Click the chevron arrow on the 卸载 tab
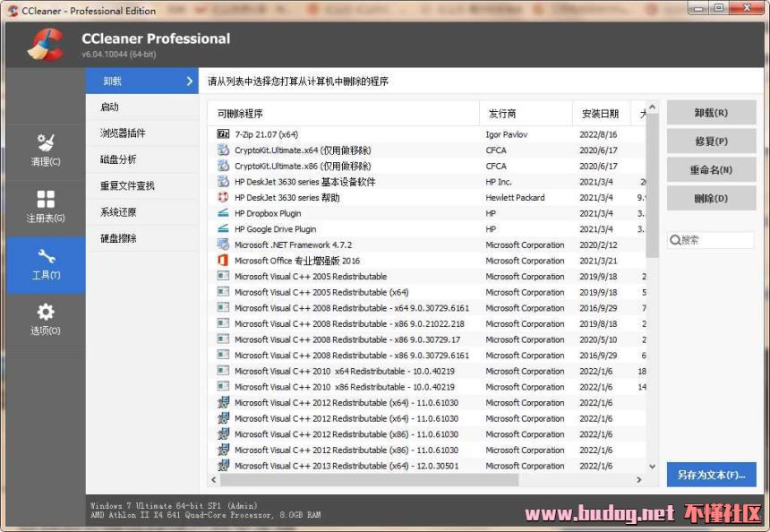This screenshot has height=532, width=770. click(190, 81)
